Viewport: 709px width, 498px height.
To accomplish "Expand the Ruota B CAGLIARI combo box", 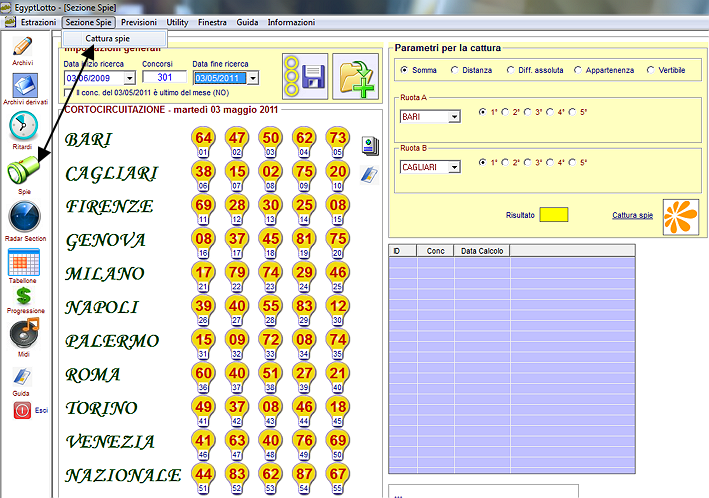I will pyautogui.click(x=454, y=167).
